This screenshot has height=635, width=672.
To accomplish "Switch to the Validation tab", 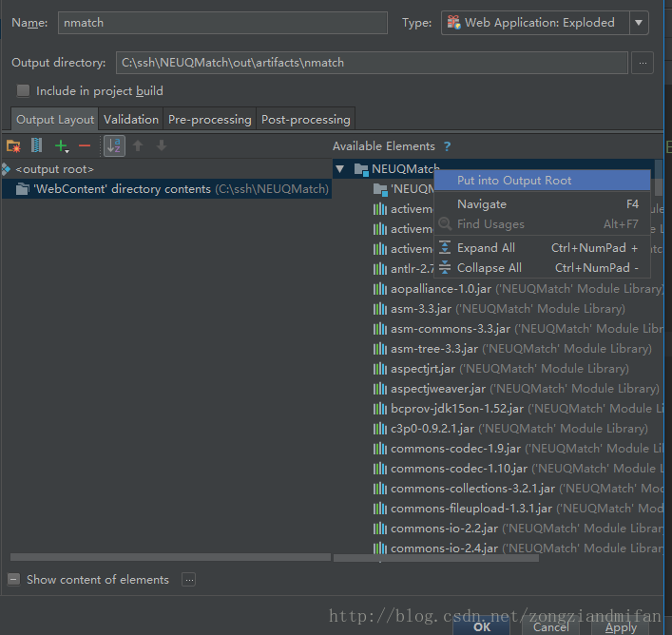I will pos(131,119).
